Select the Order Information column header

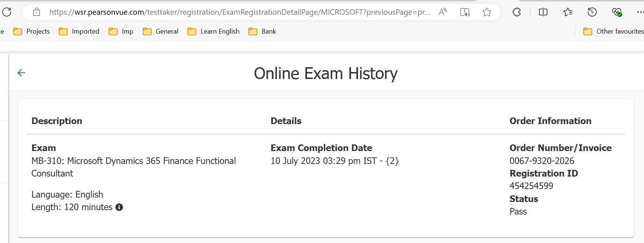coord(550,121)
